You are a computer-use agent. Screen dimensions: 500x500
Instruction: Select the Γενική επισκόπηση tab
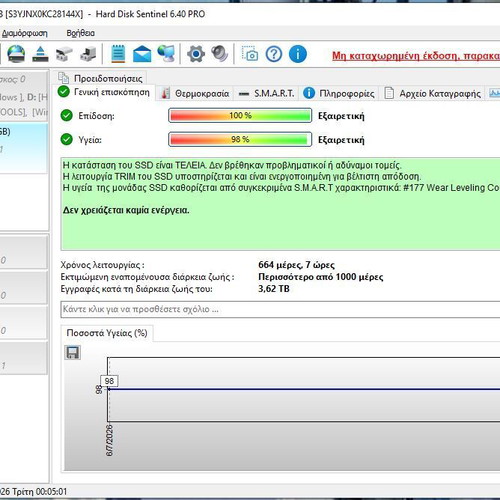point(104,92)
